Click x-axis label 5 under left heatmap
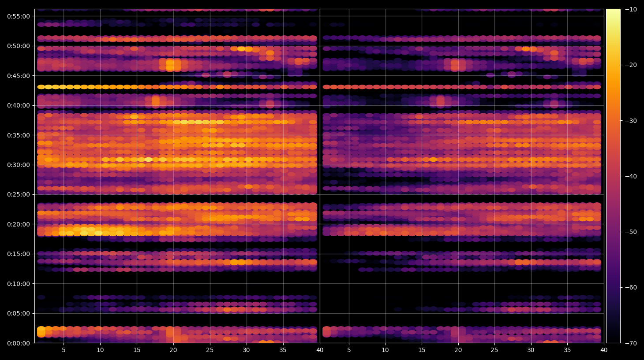Screen dimensions: 644x360 [64, 350]
